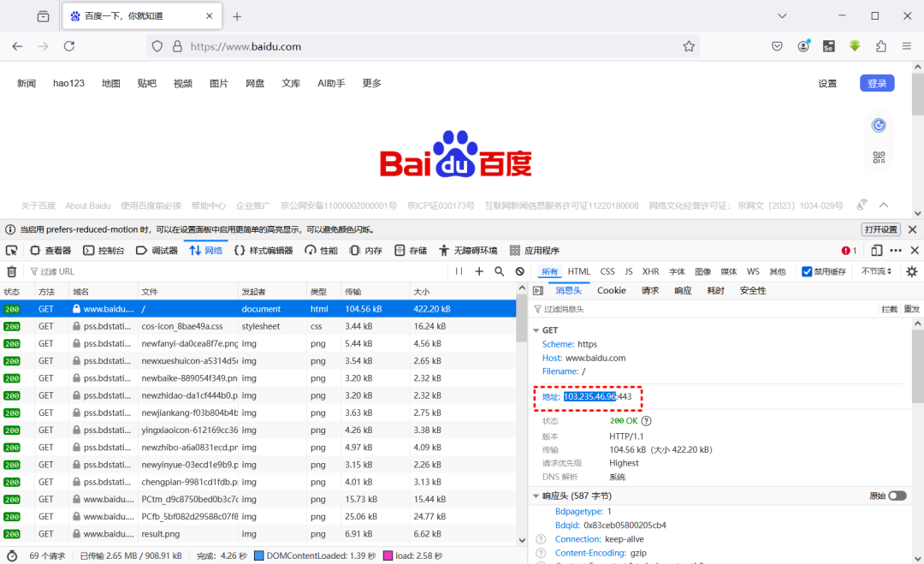This screenshot has height=564, width=924.
Task: Click the Baidu AI assistant round icon
Action: click(879, 125)
